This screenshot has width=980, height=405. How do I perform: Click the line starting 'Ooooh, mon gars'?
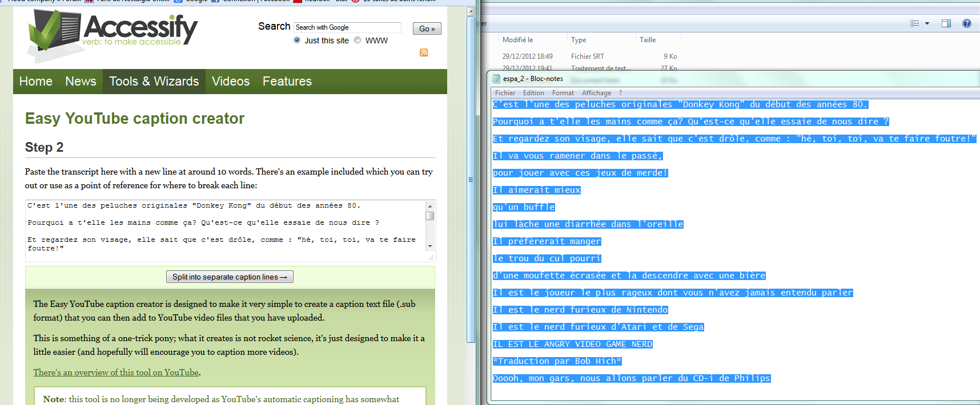632,378
